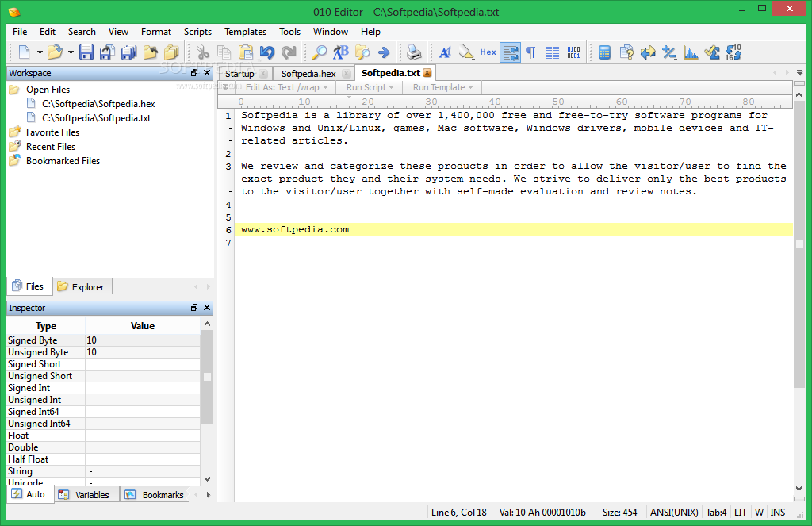
Task: Open the Templates menu
Action: [246, 32]
